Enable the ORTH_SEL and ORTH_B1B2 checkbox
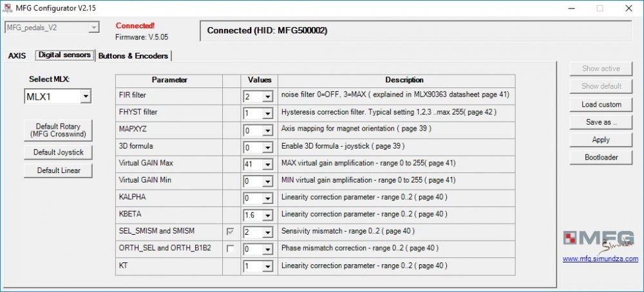This screenshot has height=292, width=644. (x=231, y=249)
